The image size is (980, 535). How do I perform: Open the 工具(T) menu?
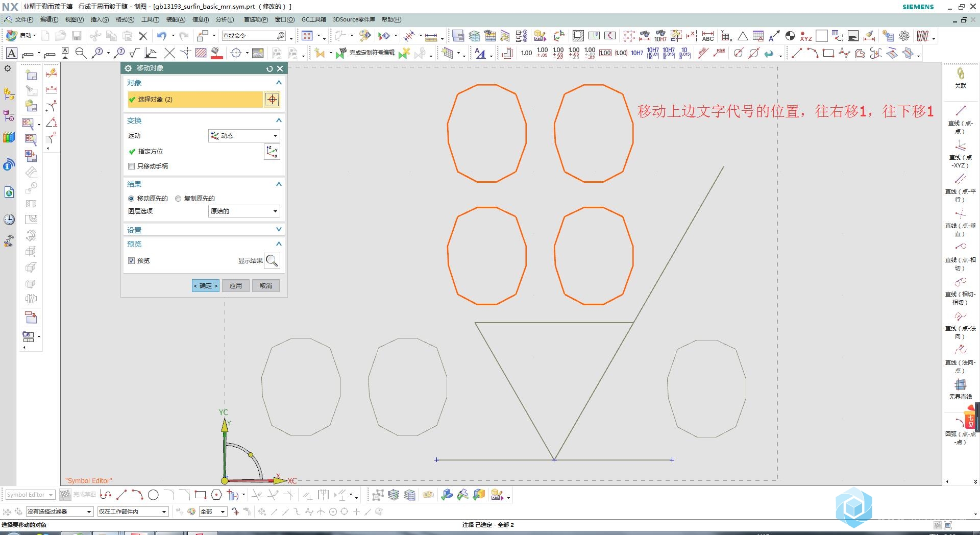click(x=150, y=19)
